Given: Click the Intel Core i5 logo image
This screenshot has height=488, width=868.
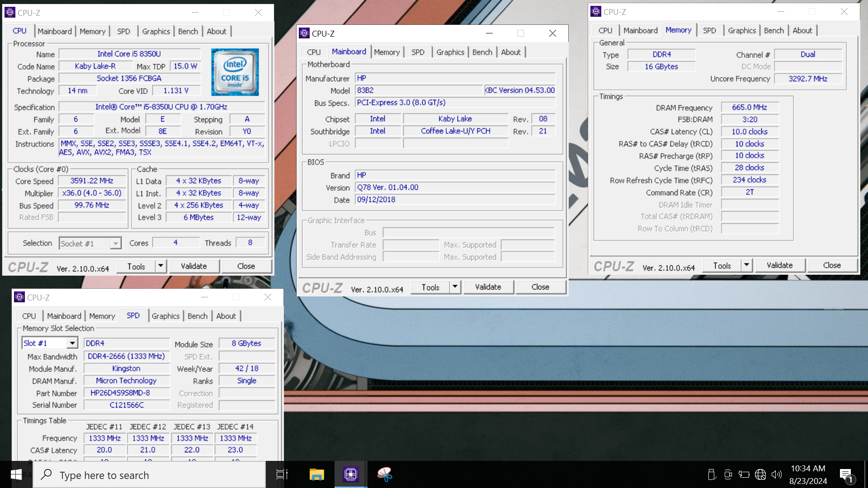Looking at the screenshot, I should (x=235, y=72).
